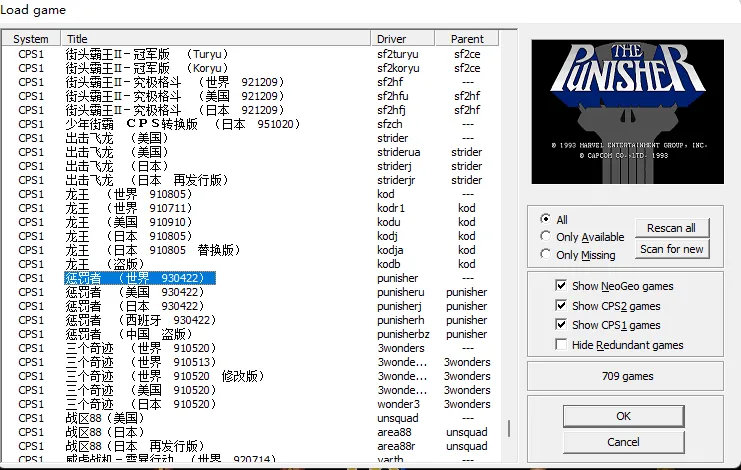Select the row with driver punisherbz

coord(250,334)
